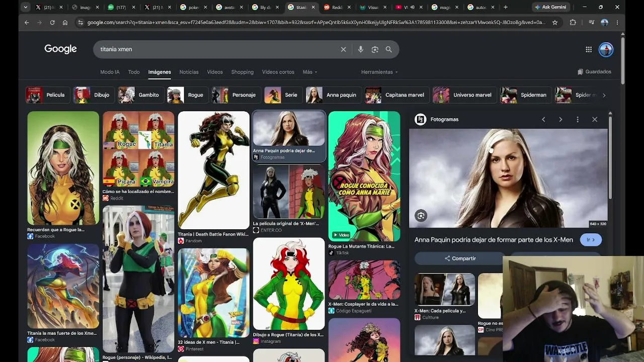Search inside the previewed image with Lens

click(x=421, y=216)
